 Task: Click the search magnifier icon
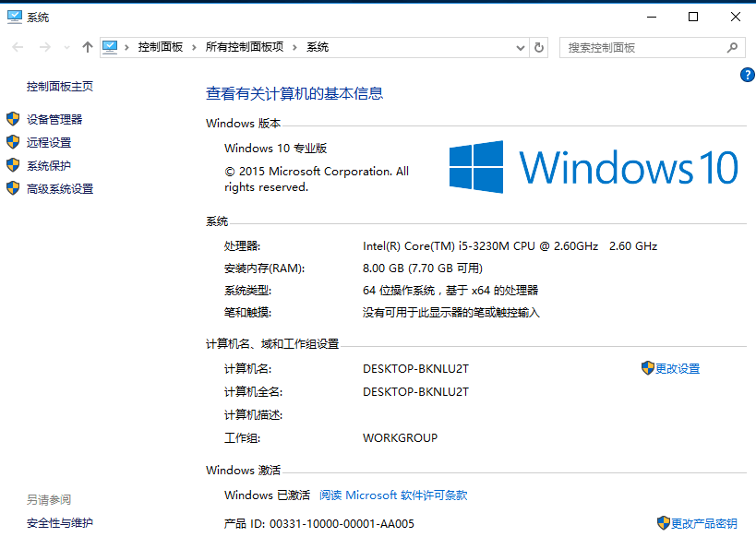pos(732,48)
